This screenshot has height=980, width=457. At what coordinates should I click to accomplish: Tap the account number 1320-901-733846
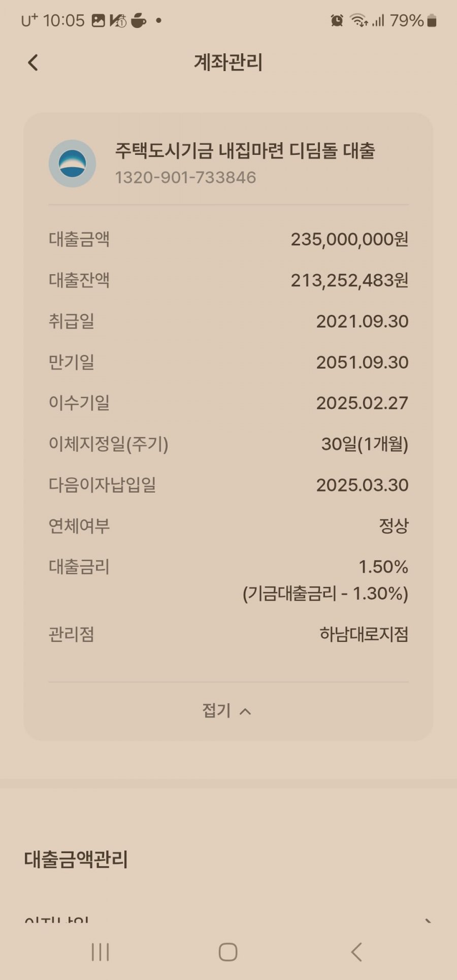[185, 177]
